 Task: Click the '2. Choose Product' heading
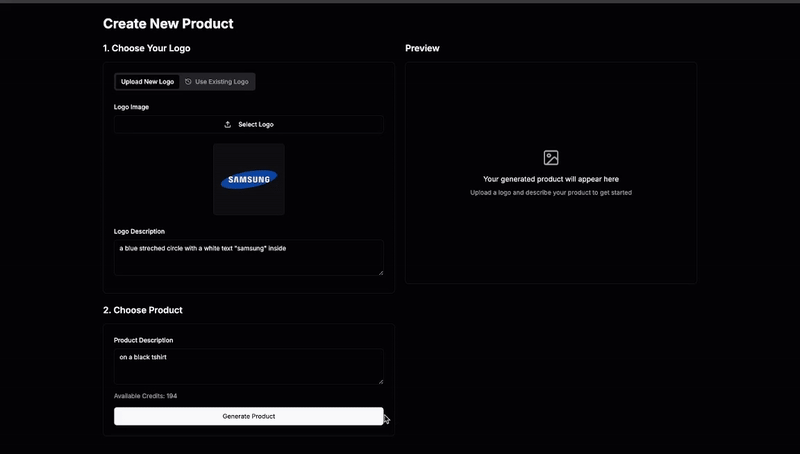143,310
